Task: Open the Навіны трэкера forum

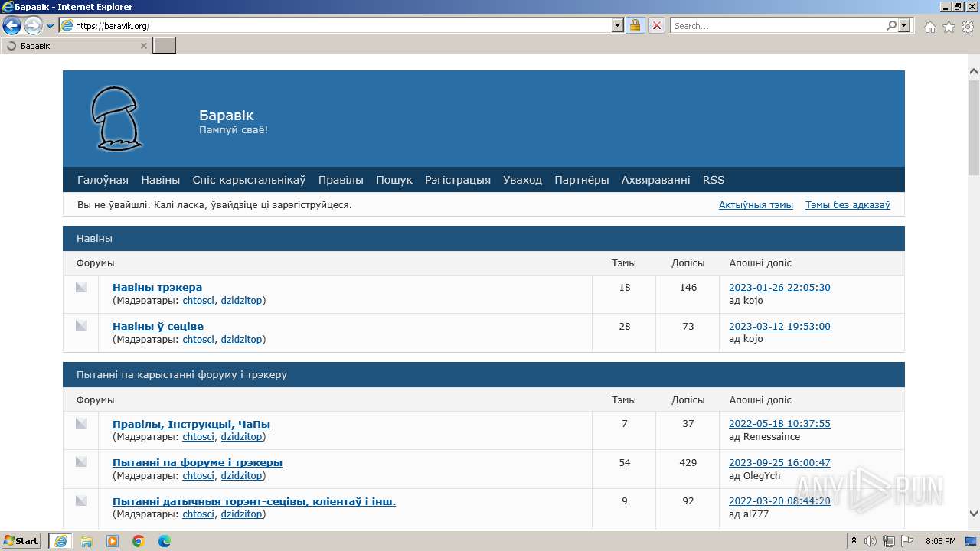Action: pos(157,288)
